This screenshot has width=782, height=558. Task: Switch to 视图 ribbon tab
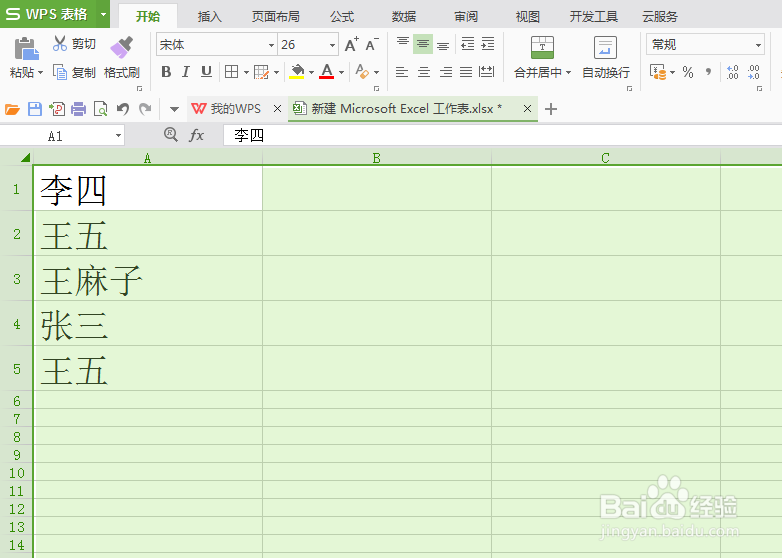pos(528,16)
